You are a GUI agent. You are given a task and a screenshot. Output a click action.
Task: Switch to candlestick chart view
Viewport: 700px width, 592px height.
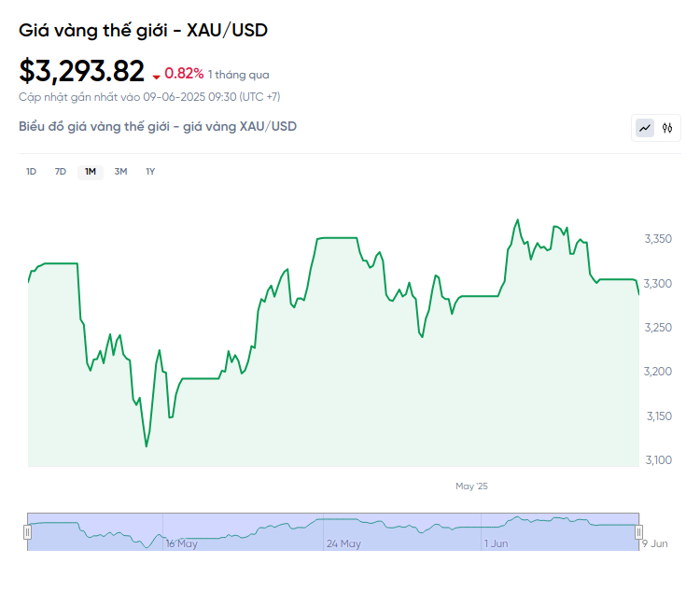tap(667, 128)
